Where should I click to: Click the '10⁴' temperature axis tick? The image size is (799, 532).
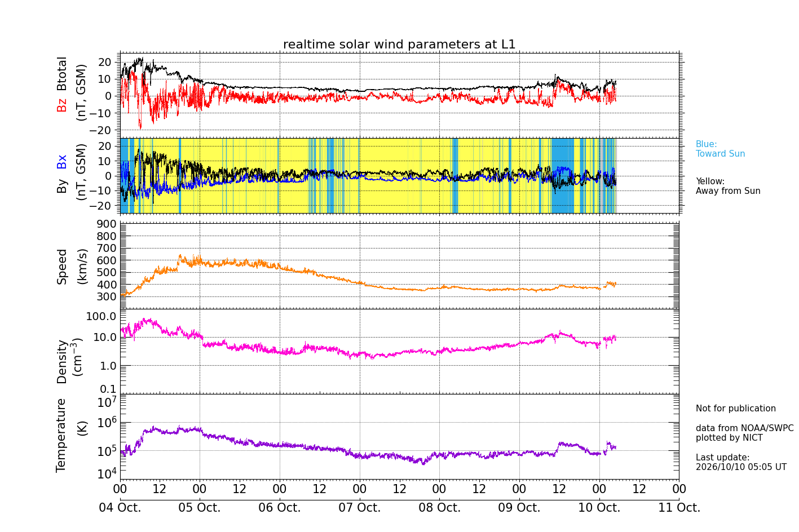click(107, 473)
